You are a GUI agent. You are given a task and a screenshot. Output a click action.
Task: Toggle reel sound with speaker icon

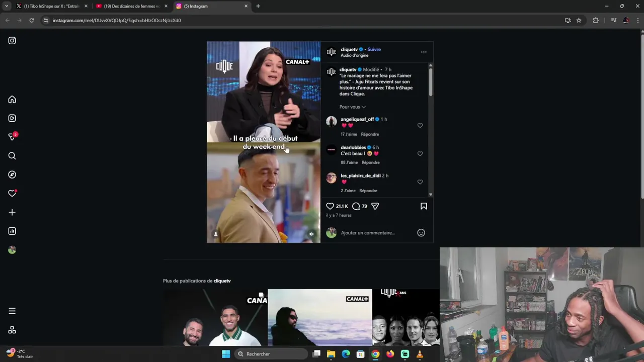[311, 234]
